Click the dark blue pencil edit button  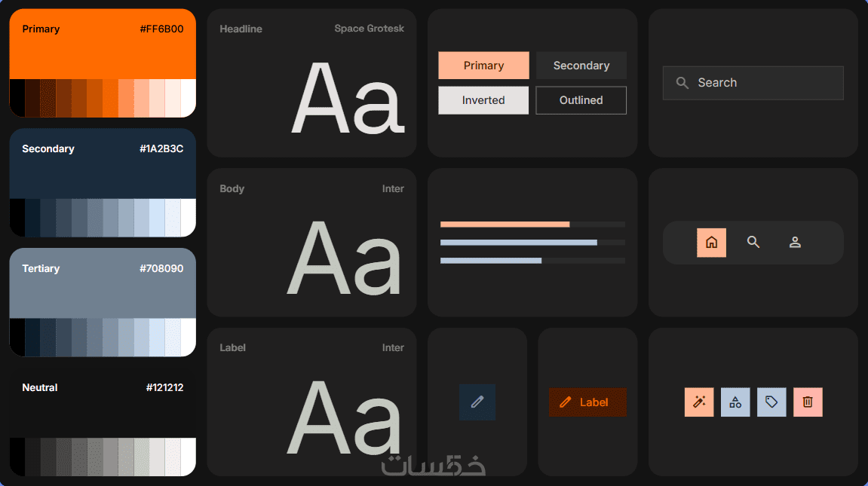477,402
